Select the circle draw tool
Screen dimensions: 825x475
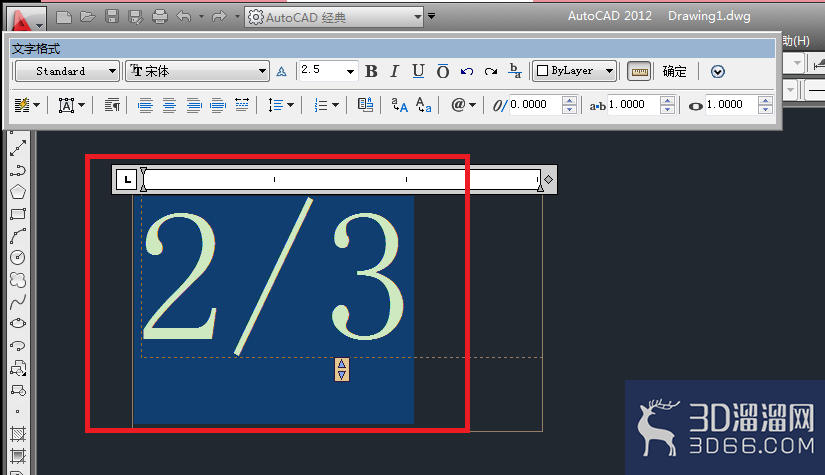[x=18, y=257]
